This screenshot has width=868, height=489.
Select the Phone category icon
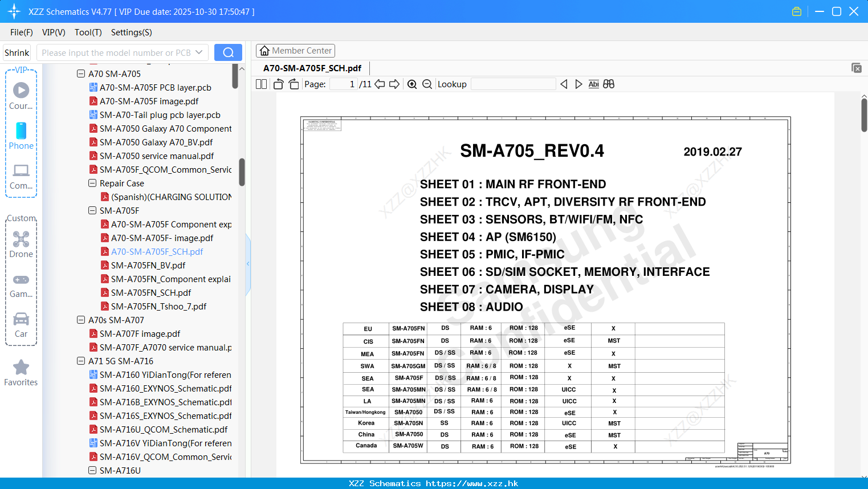tap(21, 131)
